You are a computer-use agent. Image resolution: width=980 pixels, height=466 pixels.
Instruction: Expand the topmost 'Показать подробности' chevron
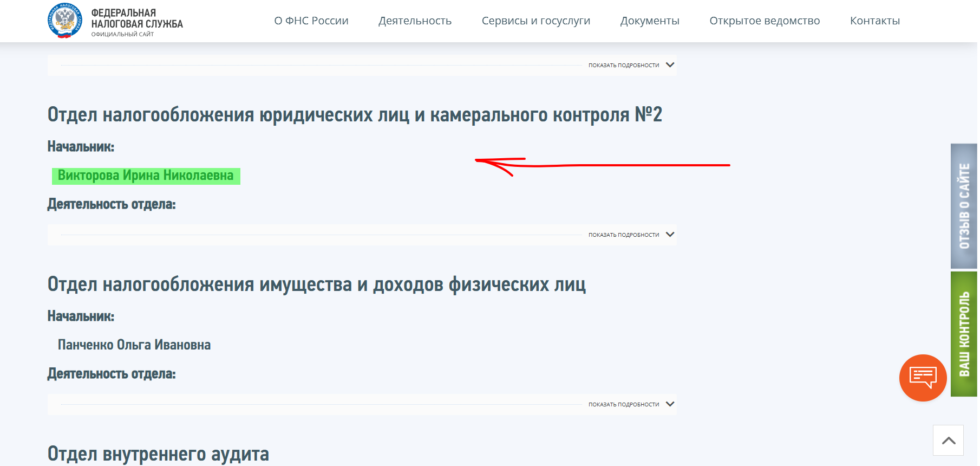coord(670,65)
